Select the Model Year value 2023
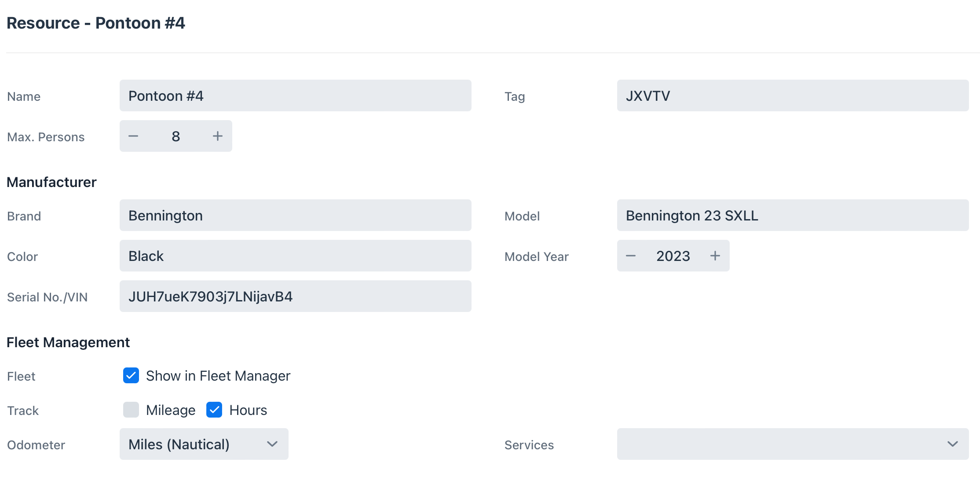This screenshot has height=477, width=980. click(x=673, y=256)
